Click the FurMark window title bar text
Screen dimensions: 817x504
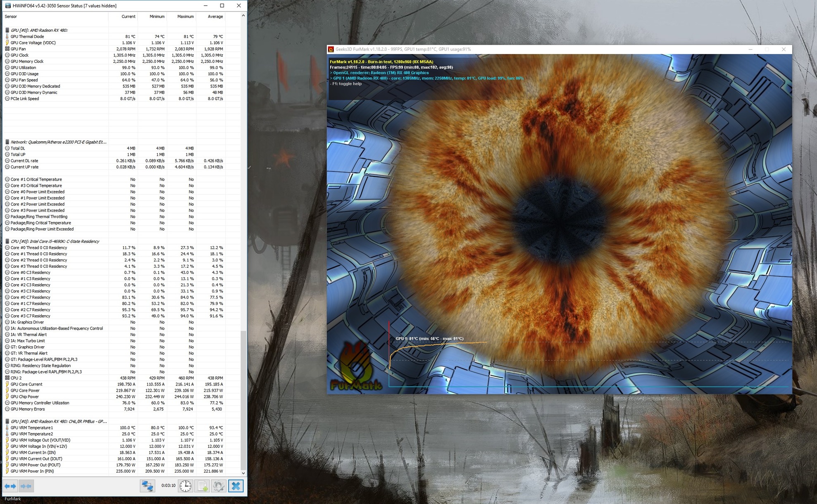(403, 49)
